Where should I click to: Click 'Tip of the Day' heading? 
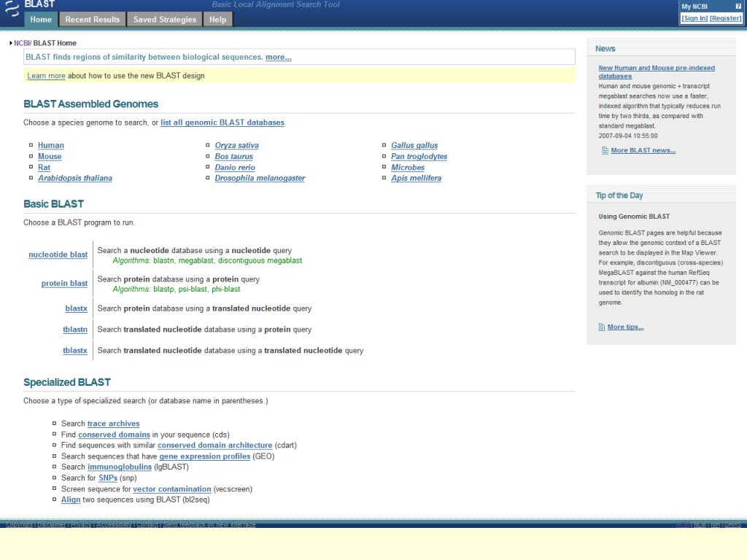pyautogui.click(x=619, y=195)
